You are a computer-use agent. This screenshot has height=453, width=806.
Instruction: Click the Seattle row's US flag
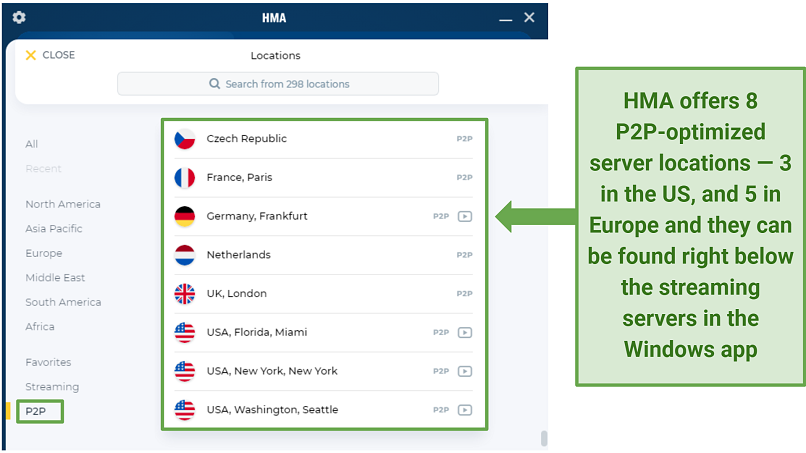pyautogui.click(x=185, y=410)
